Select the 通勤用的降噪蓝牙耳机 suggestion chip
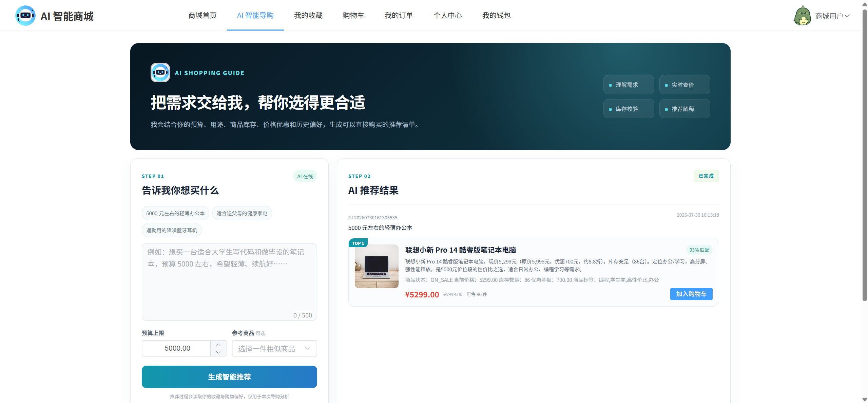This screenshot has width=868, height=403. [x=172, y=230]
